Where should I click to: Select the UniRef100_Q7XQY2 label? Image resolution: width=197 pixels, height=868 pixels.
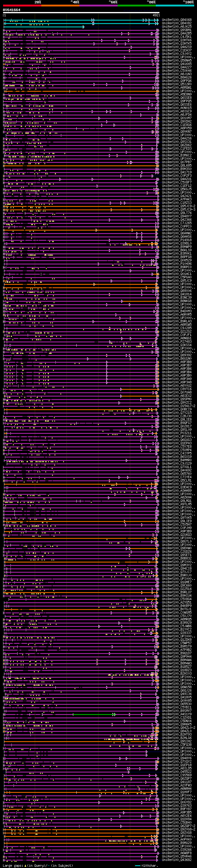click(177, 761)
